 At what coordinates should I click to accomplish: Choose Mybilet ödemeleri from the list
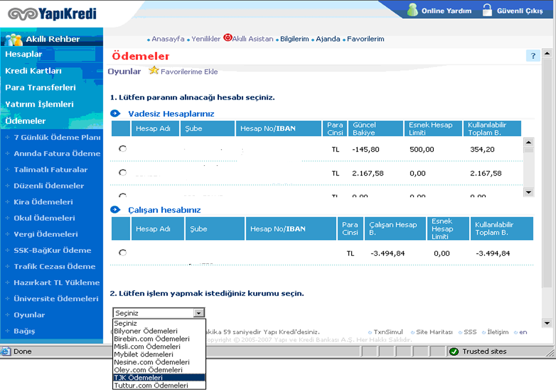click(x=159, y=354)
